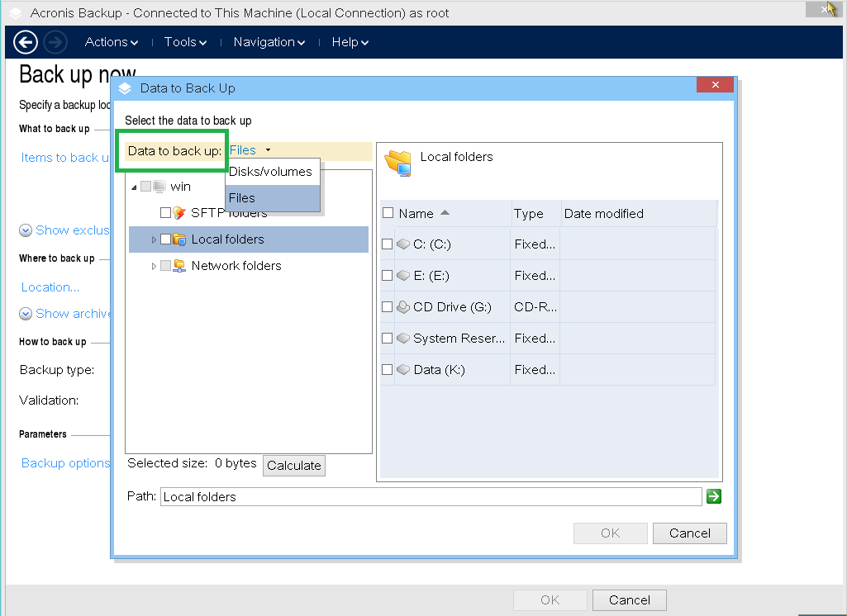Viewport: 847px width, 616px height.
Task: Check the C: (C:) drive checkbox
Action: (x=387, y=244)
